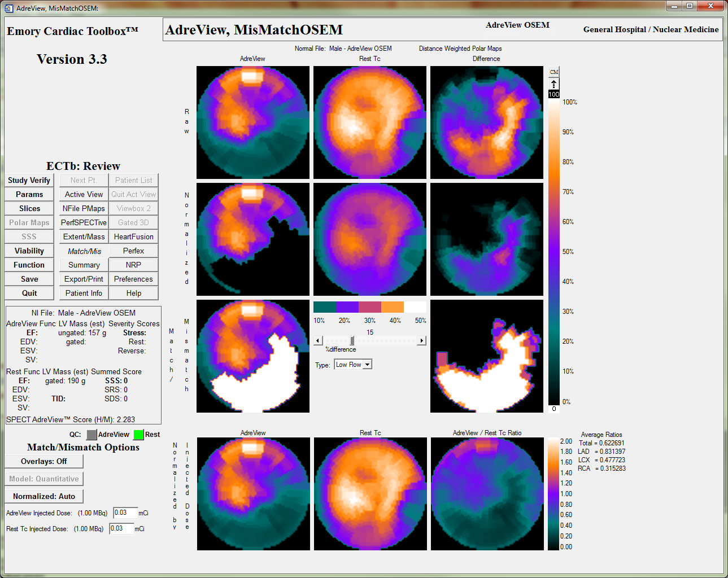
Task: Launch HeartFusion
Action: tap(134, 237)
